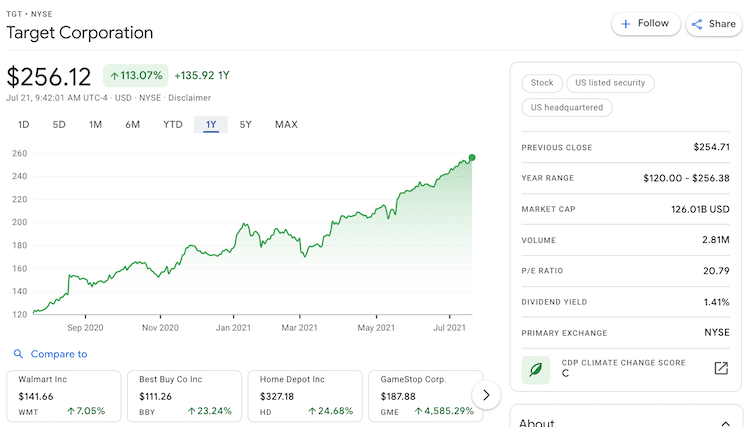
Task: Follow Target Corporation stock
Action: pyautogui.click(x=646, y=24)
